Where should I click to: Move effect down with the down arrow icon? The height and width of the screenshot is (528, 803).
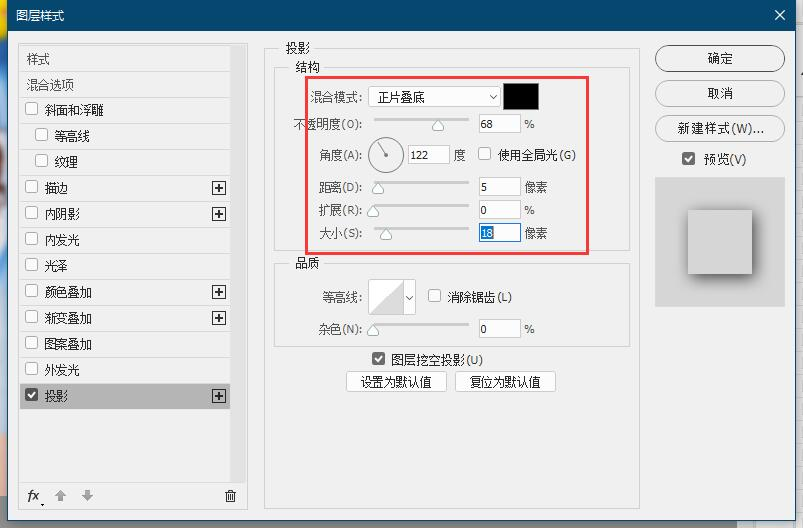tap(88, 496)
